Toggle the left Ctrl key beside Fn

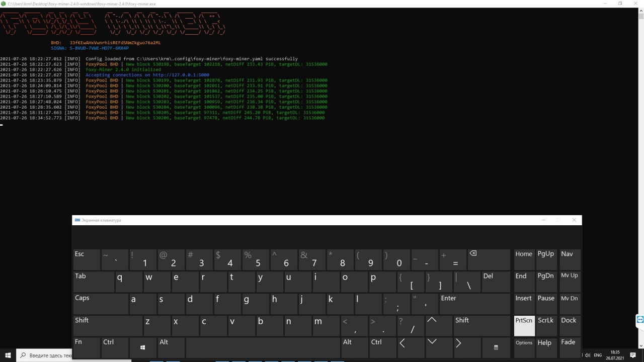(115, 347)
